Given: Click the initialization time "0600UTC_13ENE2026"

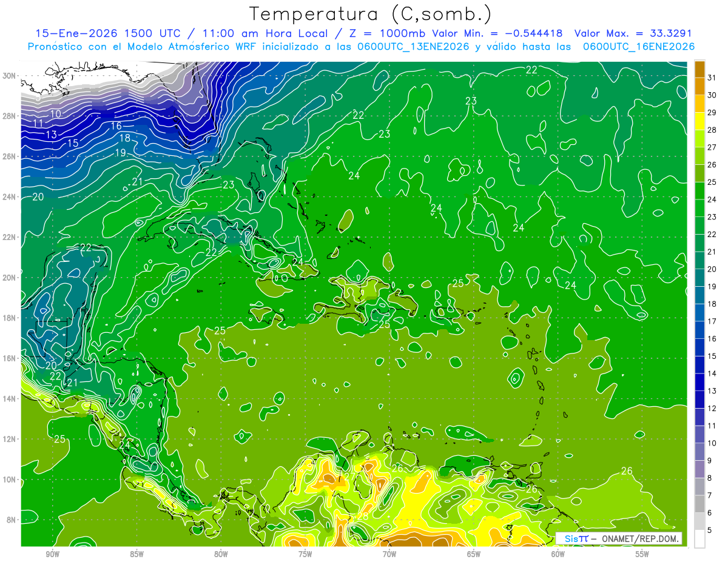Looking at the screenshot, I should click(413, 46).
